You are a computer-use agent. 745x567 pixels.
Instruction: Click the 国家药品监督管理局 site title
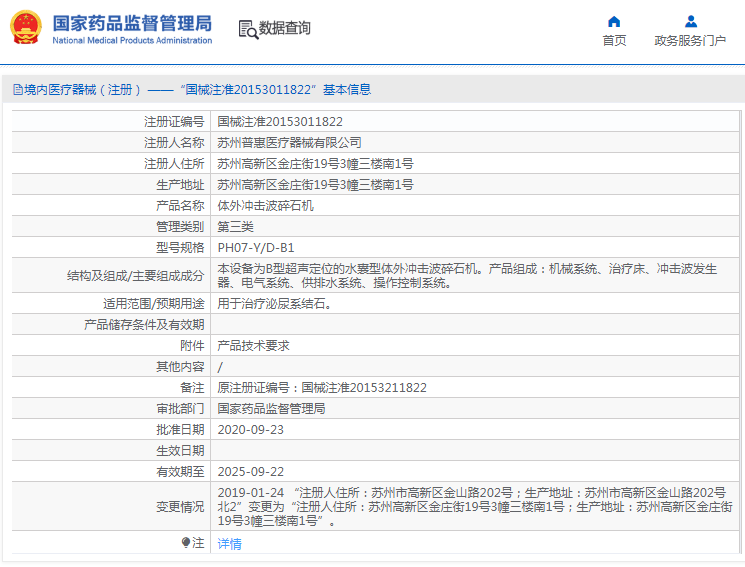click(x=132, y=22)
